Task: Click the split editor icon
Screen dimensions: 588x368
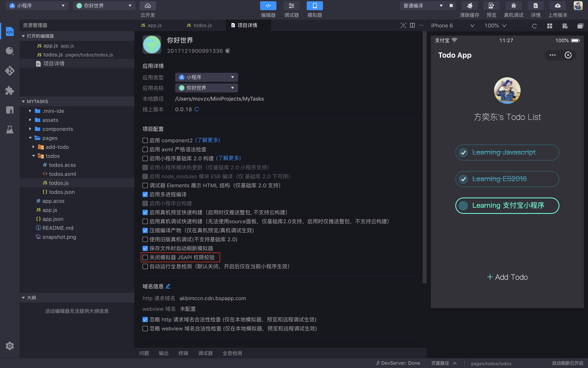Action: pos(412,25)
